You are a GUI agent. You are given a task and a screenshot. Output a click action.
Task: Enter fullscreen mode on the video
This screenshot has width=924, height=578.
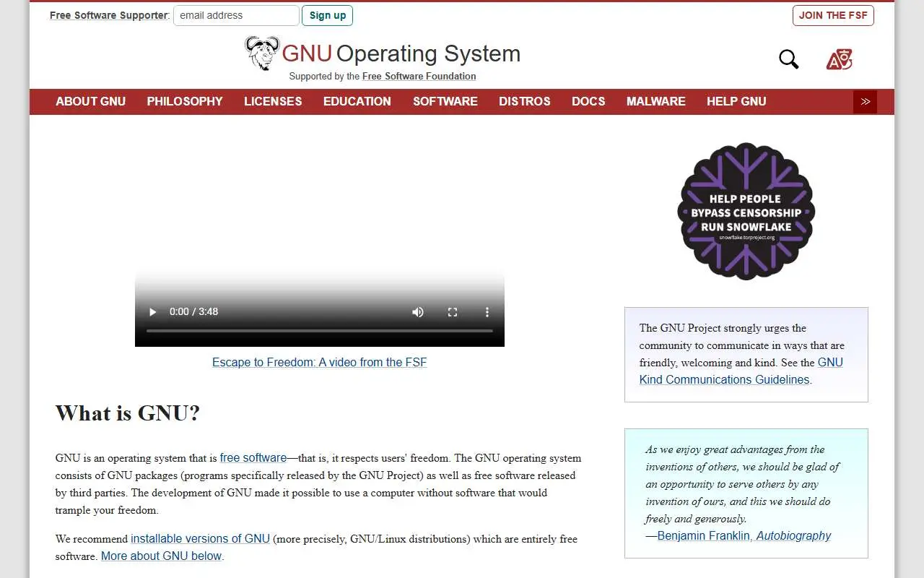tap(453, 312)
